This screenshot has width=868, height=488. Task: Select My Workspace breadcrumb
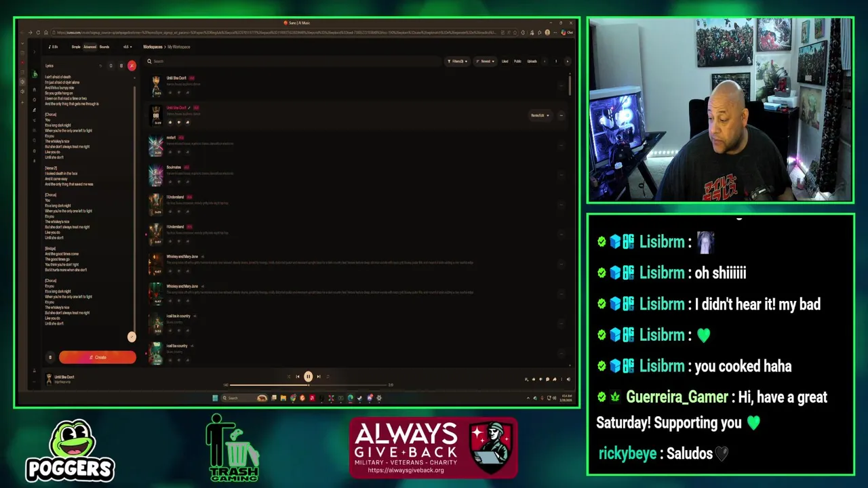pos(179,47)
